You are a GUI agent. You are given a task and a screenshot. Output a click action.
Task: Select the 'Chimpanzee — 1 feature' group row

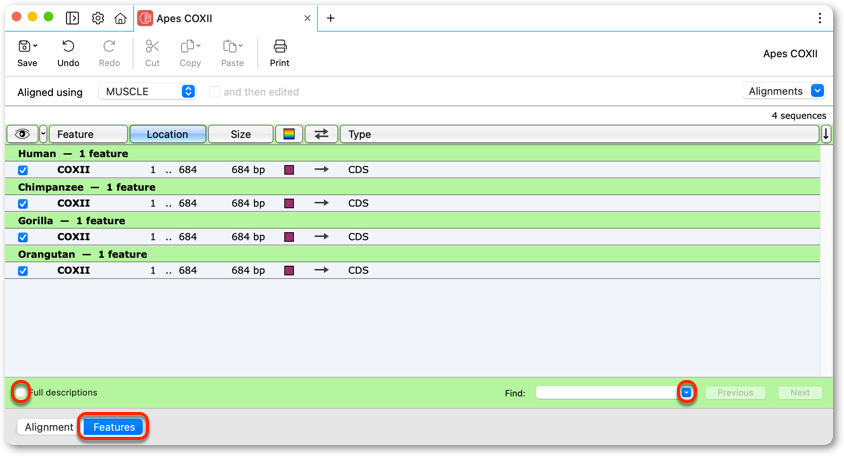pos(412,187)
